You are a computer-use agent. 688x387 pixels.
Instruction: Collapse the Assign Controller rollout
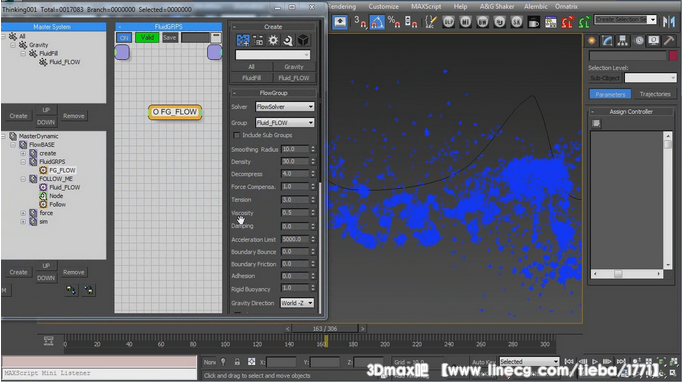[x=592, y=112]
